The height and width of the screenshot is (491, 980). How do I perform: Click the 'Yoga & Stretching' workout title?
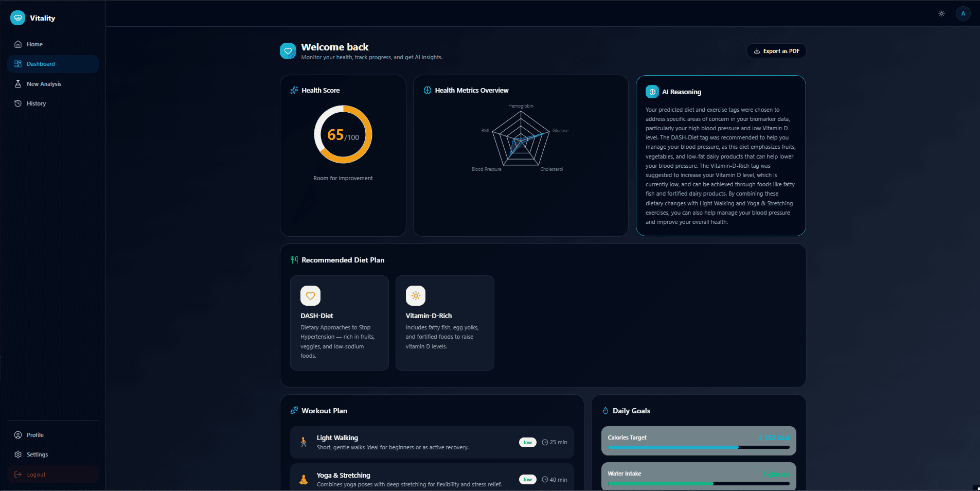click(344, 475)
